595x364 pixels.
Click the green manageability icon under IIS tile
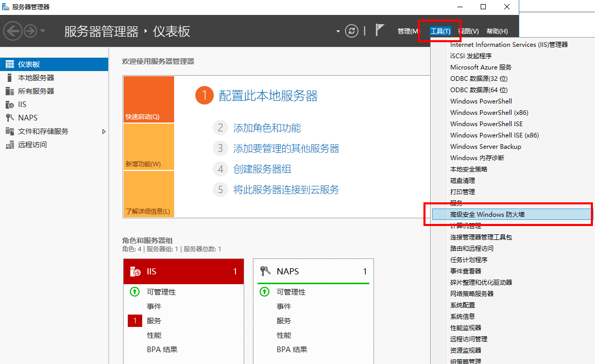coord(134,292)
